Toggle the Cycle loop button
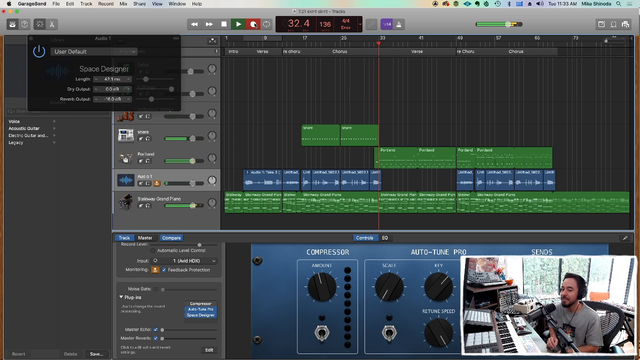 (267, 24)
